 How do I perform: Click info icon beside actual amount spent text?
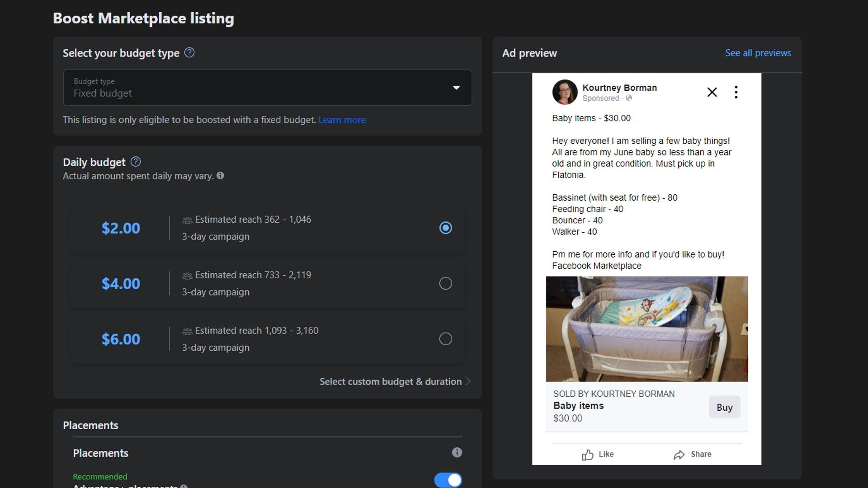pyautogui.click(x=220, y=176)
